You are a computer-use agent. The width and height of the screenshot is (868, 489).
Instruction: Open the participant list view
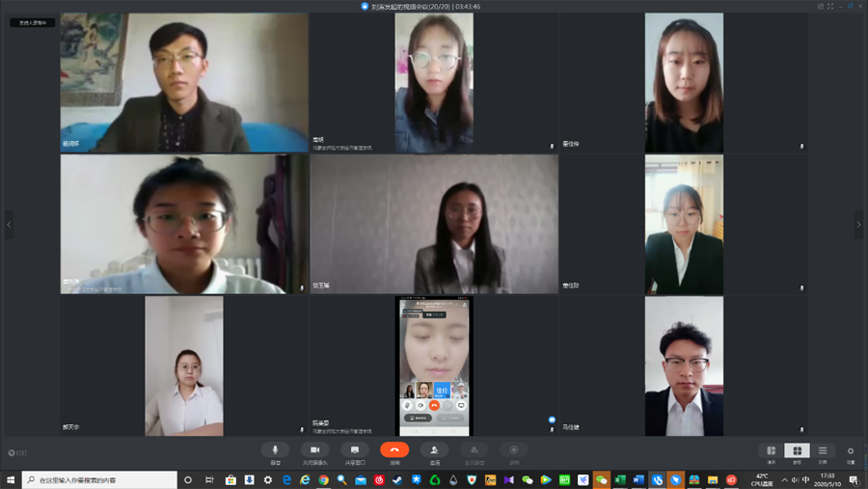(823, 451)
